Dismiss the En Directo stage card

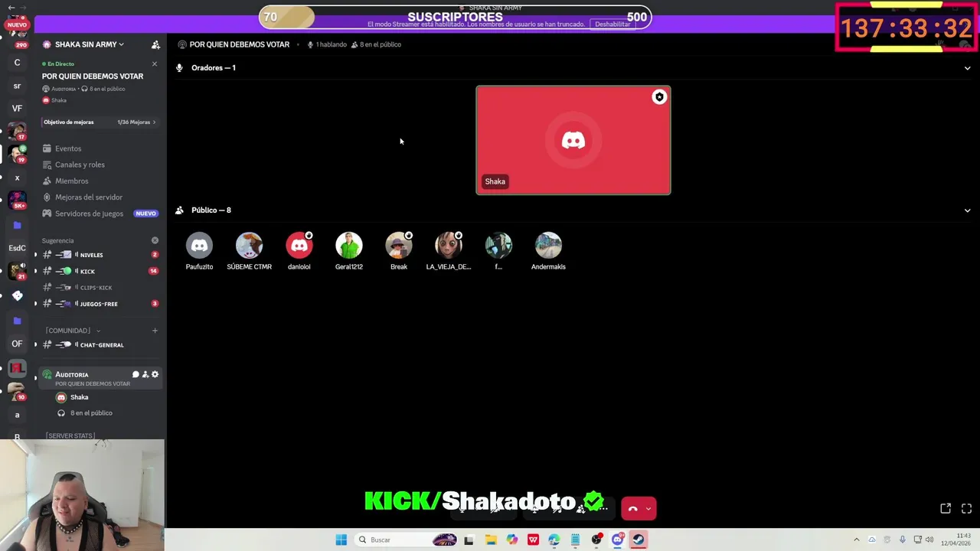tap(155, 64)
